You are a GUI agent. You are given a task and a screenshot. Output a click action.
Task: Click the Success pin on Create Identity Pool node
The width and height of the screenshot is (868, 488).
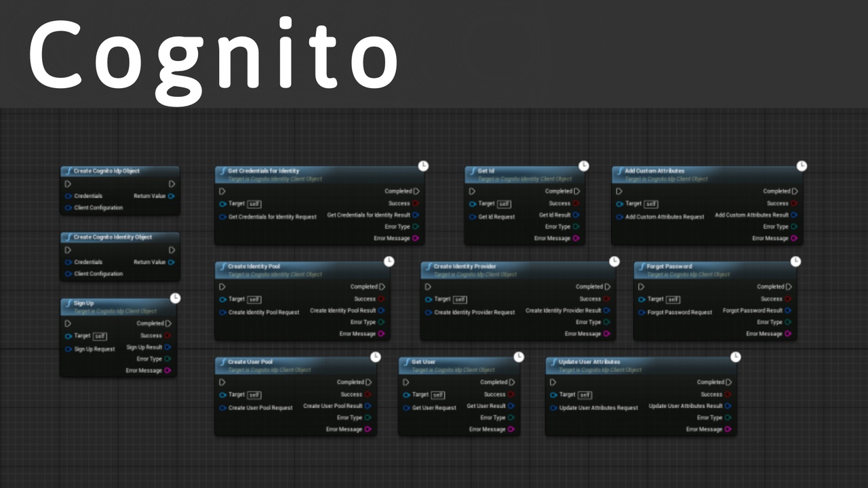(x=381, y=299)
